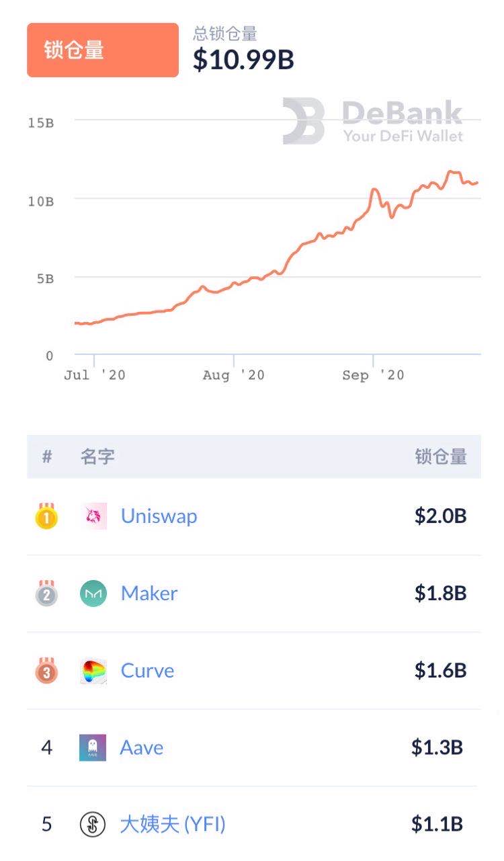Click the Aave ghost logo icon
Screen dimensions: 504x861
point(93,747)
